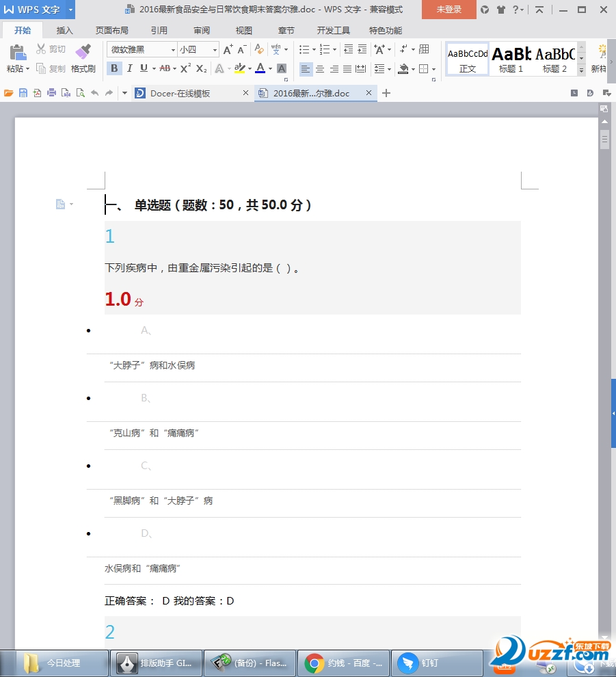616x677 pixels.
Task: Apply paragraph shading fill bucket
Action: [x=403, y=68]
